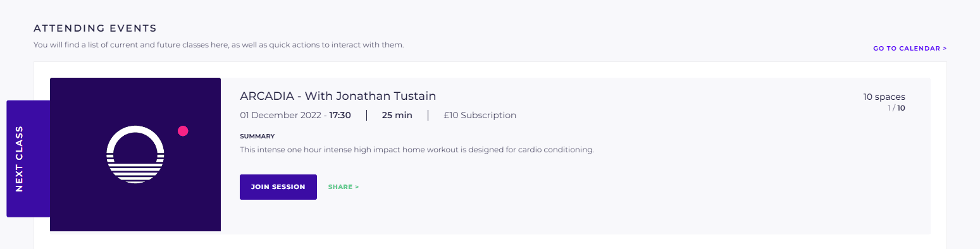Go to calendar via top-right link
The image size is (980, 249).
pyautogui.click(x=910, y=48)
